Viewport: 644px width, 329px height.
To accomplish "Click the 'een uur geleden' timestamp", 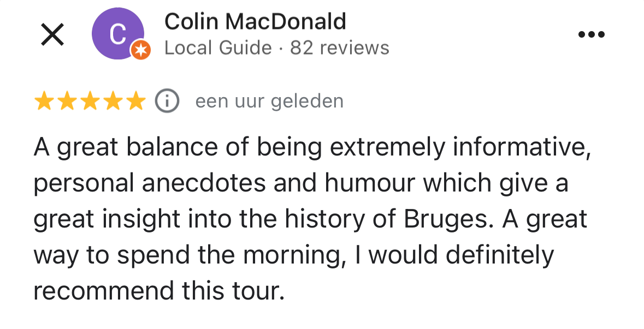I will point(269,100).
